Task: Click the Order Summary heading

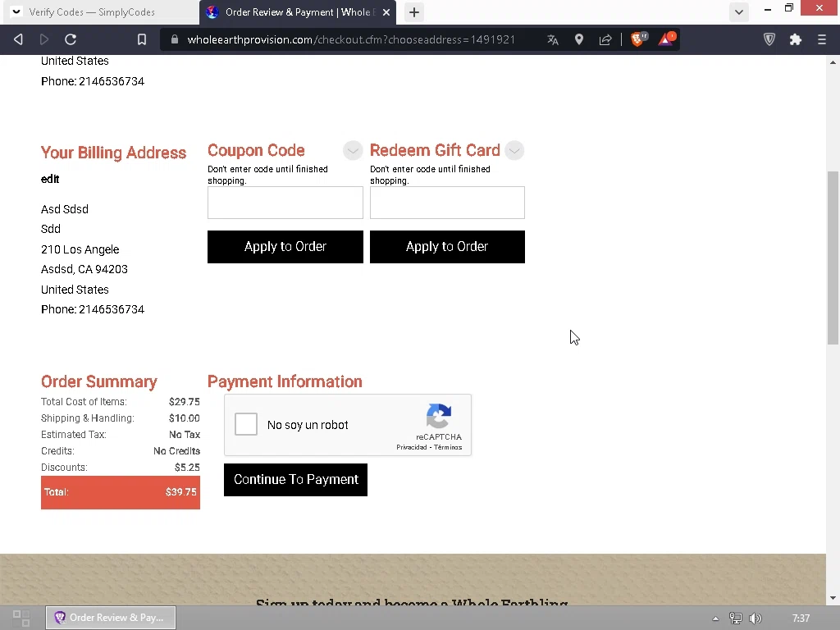Action: click(99, 381)
